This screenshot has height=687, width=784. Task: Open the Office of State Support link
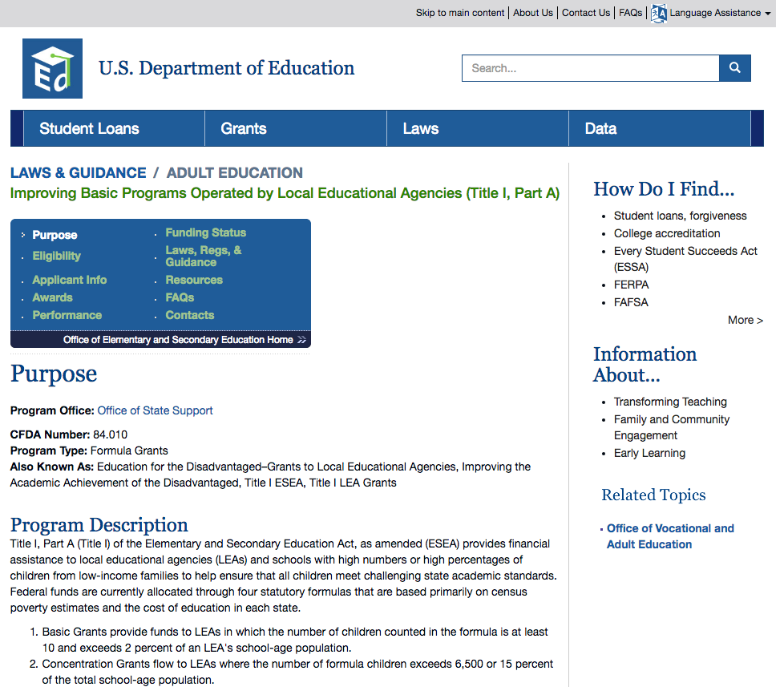155,410
